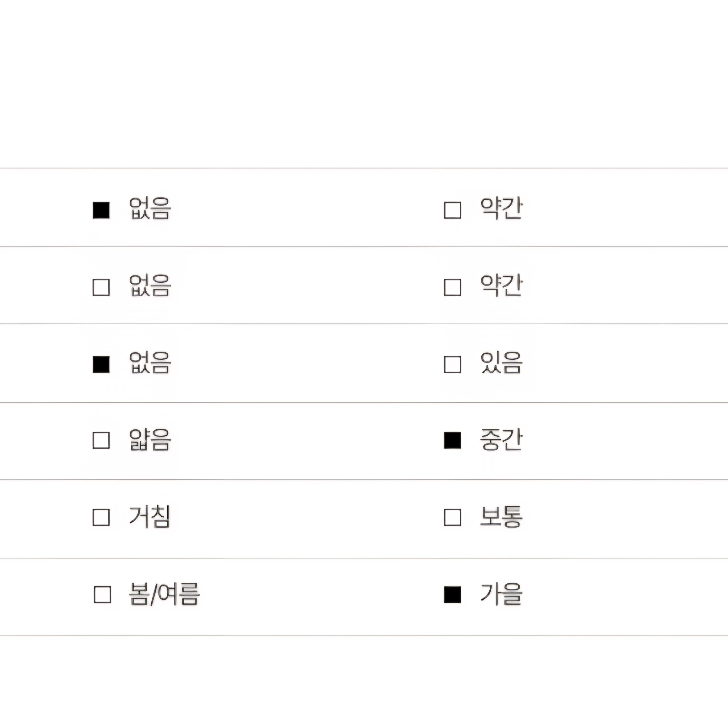Uncheck top filled 없음 box beside 약간
This screenshot has width=728, height=728.
101,210
